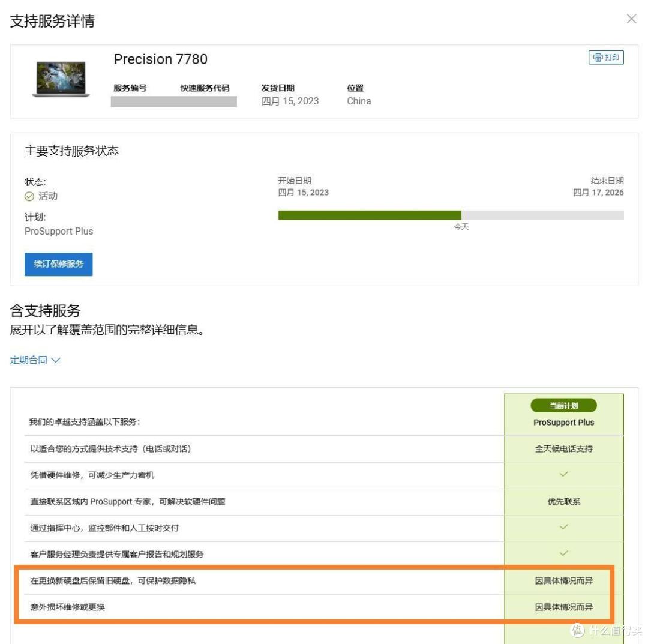Open the 支持服务详情 header section

[53, 21]
